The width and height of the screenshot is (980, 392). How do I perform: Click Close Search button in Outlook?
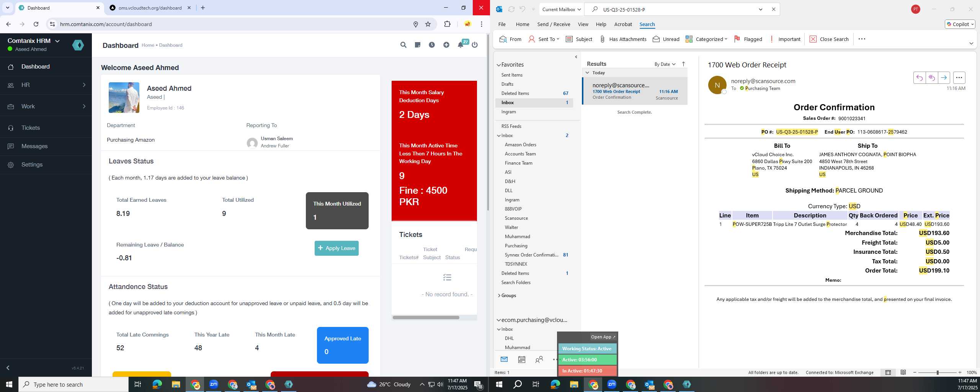830,39
